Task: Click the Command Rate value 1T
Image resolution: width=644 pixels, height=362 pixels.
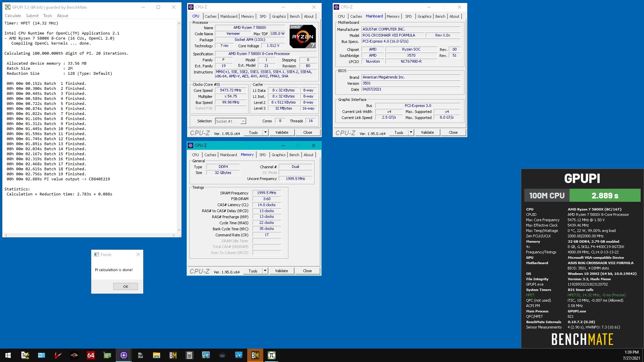Action: pyautogui.click(x=267, y=235)
